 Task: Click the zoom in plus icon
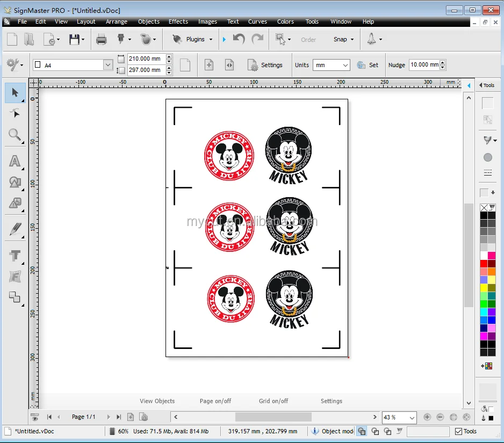427,417
